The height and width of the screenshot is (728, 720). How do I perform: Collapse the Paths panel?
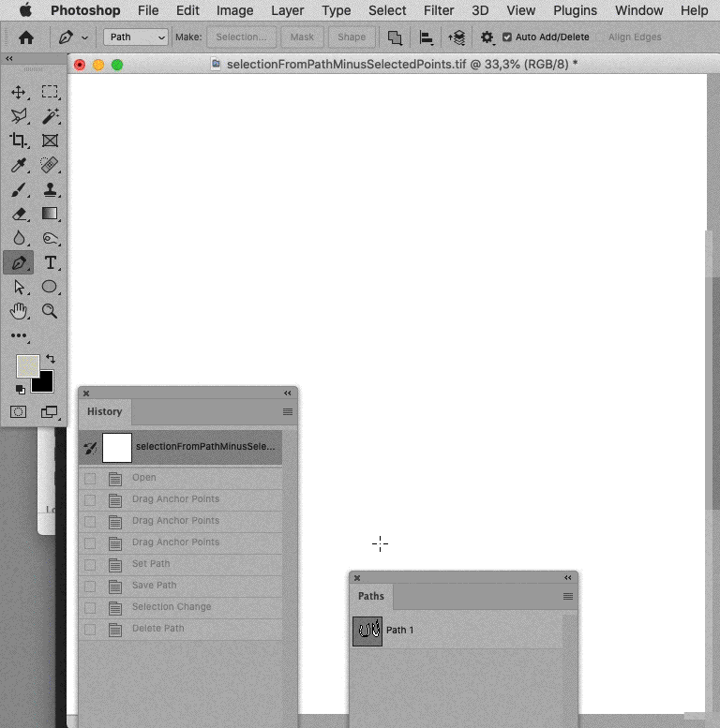tap(567, 577)
